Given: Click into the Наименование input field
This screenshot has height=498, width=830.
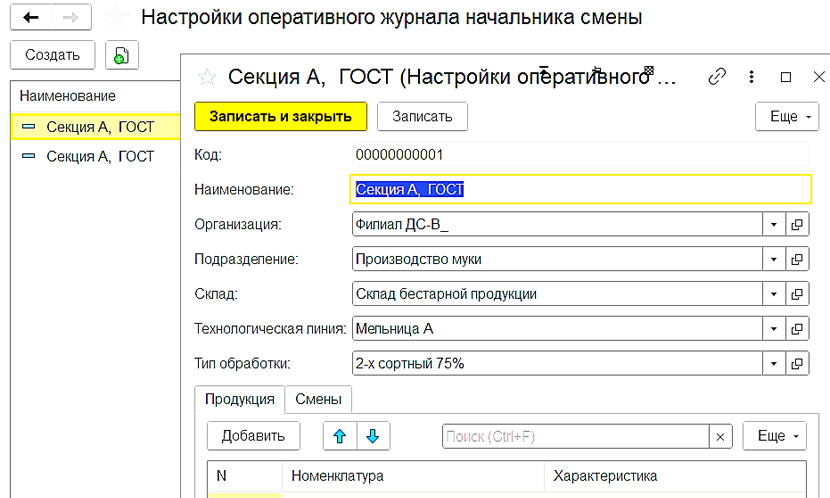Looking at the screenshot, I should (581, 189).
